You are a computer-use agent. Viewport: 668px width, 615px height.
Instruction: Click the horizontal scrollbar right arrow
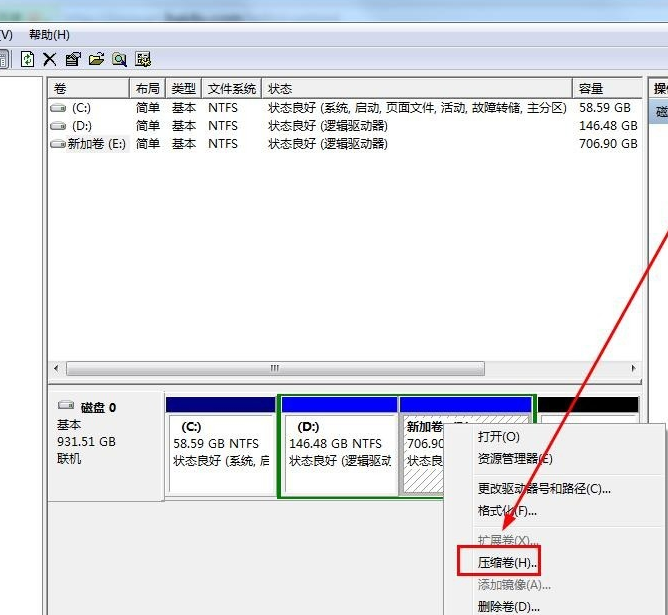click(634, 368)
